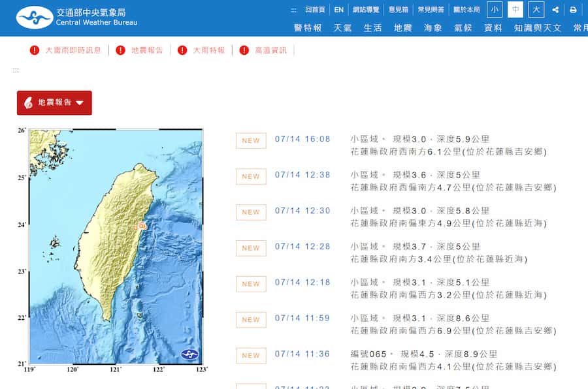Screen dimensions: 588x389
Task: Open the 警特報 menu
Action: tap(308, 28)
